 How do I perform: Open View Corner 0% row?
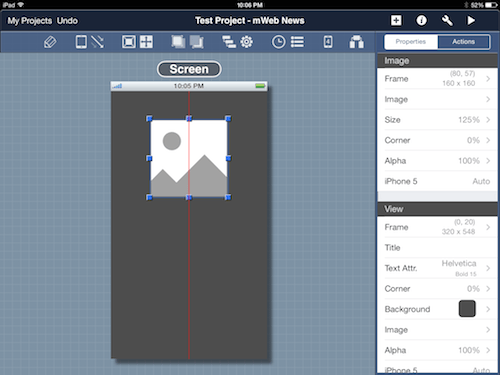point(437,289)
